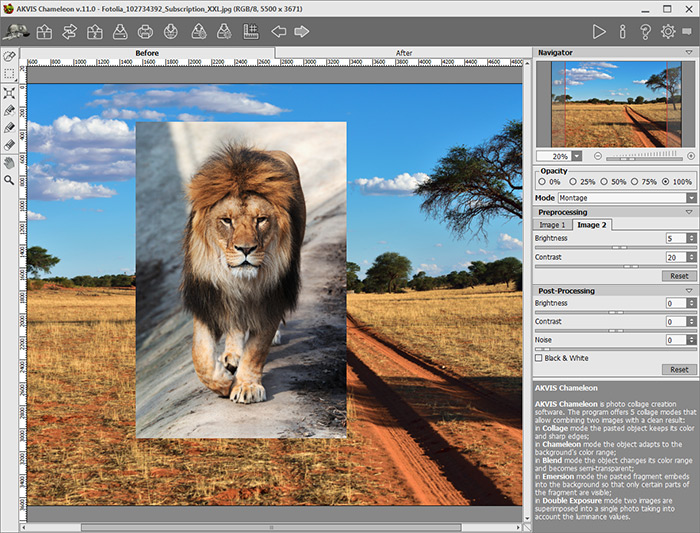Image resolution: width=700 pixels, height=533 pixels.
Task: Select the Transform tool with four arrows
Action: pyautogui.click(x=9, y=93)
